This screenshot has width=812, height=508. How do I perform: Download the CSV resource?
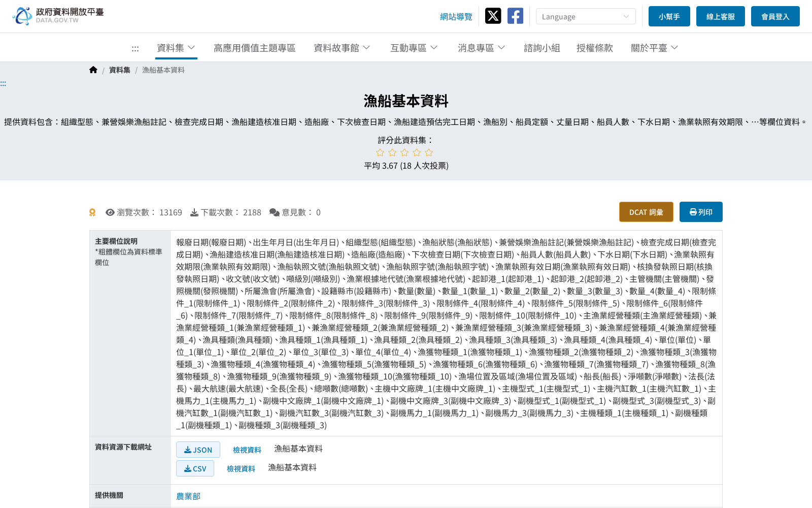click(x=195, y=468)
